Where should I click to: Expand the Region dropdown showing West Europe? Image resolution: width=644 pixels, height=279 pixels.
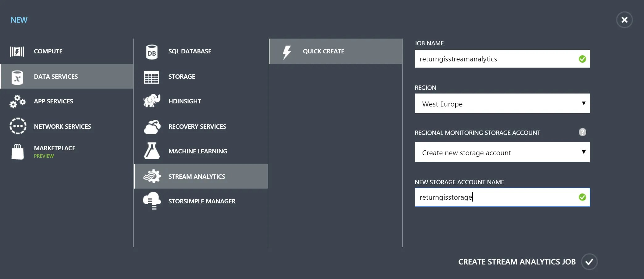pos(502,103)
